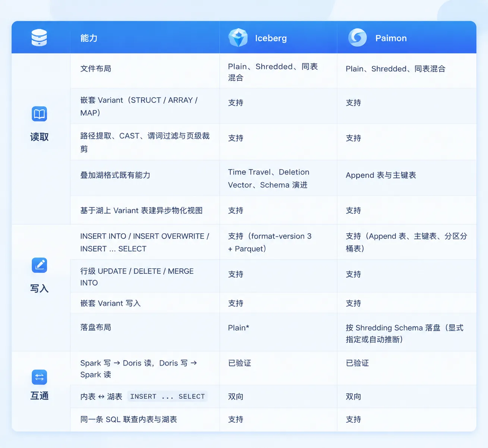Click the Iceberg column header text
Viewport: 488px width, 448px height.
tap(271, 38)
